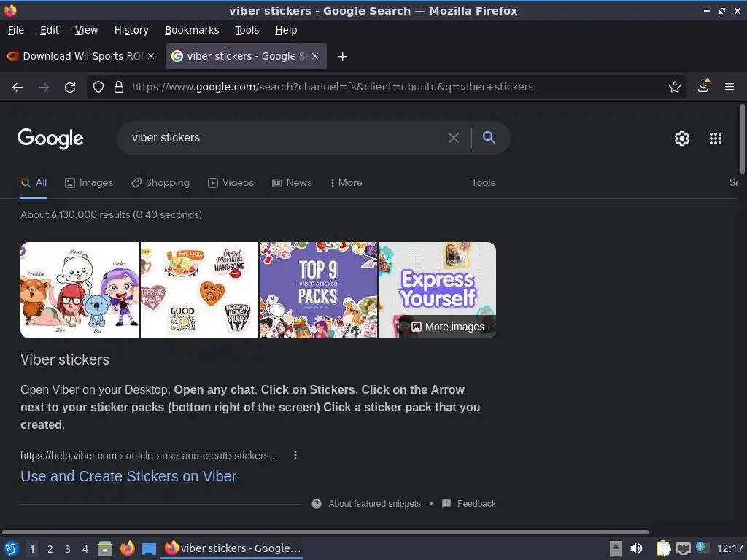Close the viber stickers Google Search tab
This screenshot has height=560, width=747.
point(315,56)
